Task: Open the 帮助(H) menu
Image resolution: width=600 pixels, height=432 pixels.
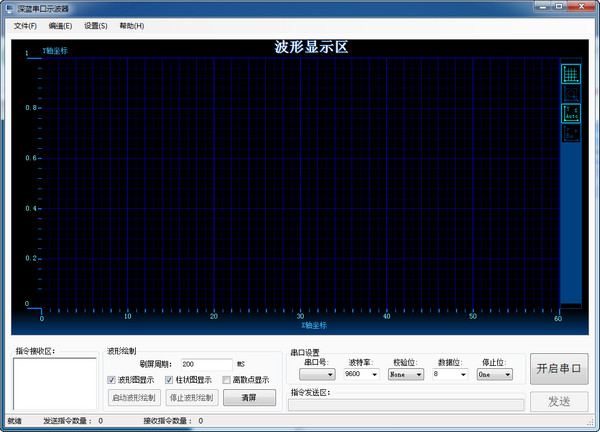Action: pos(131,25)
